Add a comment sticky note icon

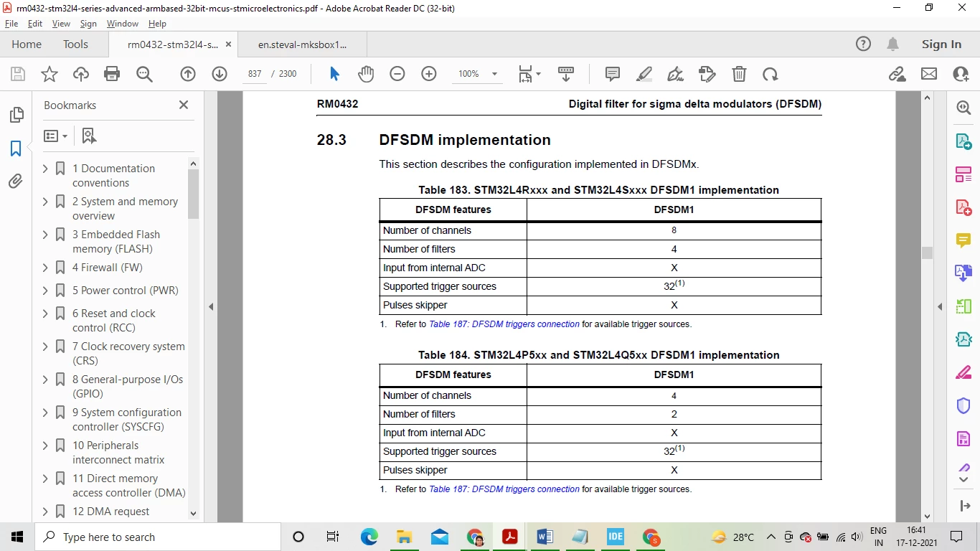click(613, 74)
